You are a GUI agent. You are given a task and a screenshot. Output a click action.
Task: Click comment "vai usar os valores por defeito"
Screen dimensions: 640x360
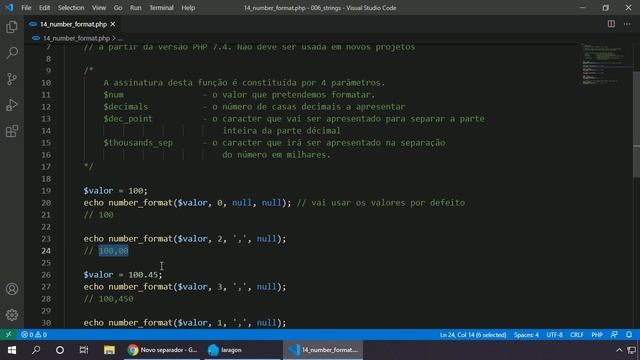(388, 203)
